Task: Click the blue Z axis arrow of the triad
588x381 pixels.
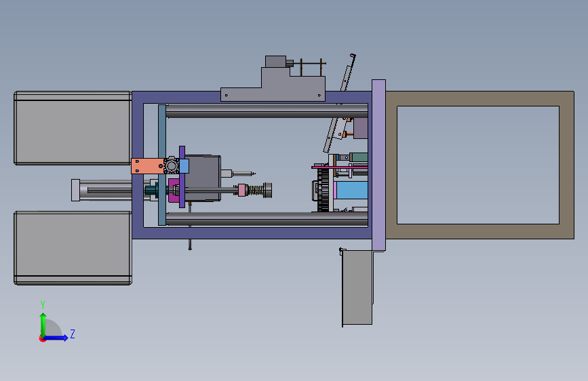Action: pos(56,338)
